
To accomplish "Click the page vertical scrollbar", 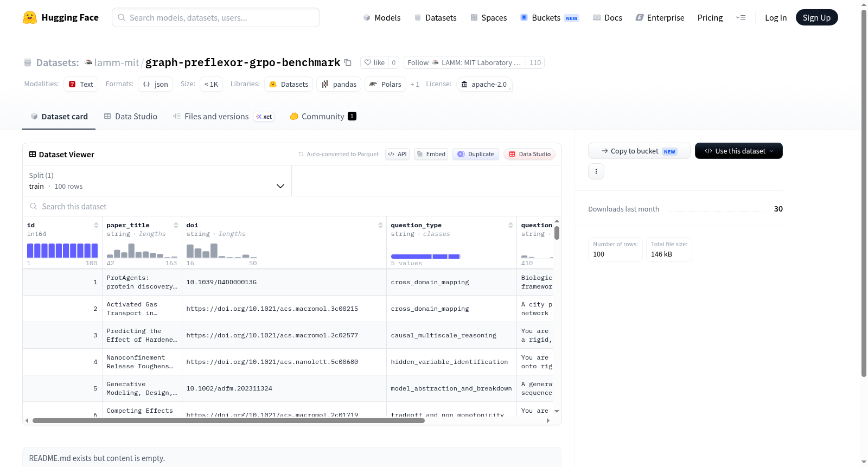I will [864, 193].
